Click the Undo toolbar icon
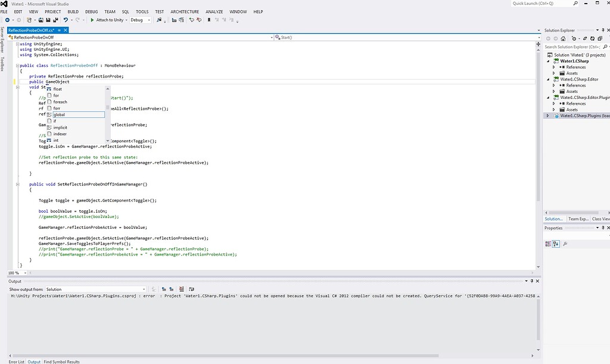 pyautogui.click(x=66, y=20)
